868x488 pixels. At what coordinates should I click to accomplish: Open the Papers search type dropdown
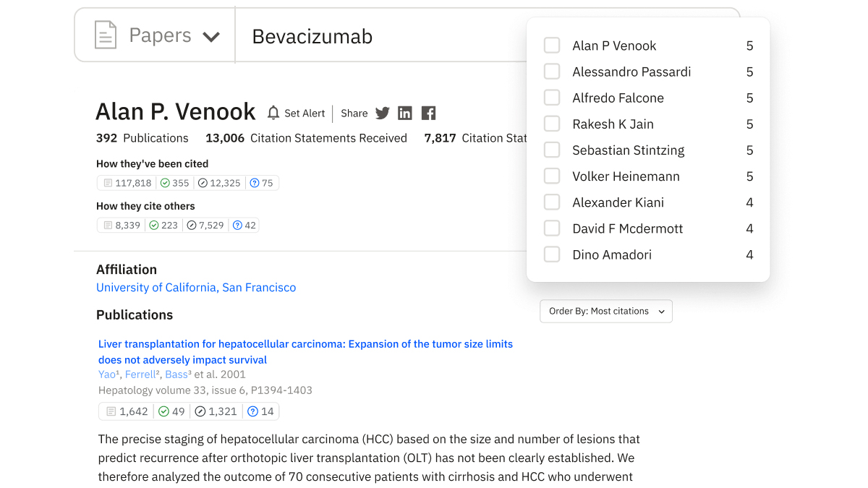click(210, 36)
